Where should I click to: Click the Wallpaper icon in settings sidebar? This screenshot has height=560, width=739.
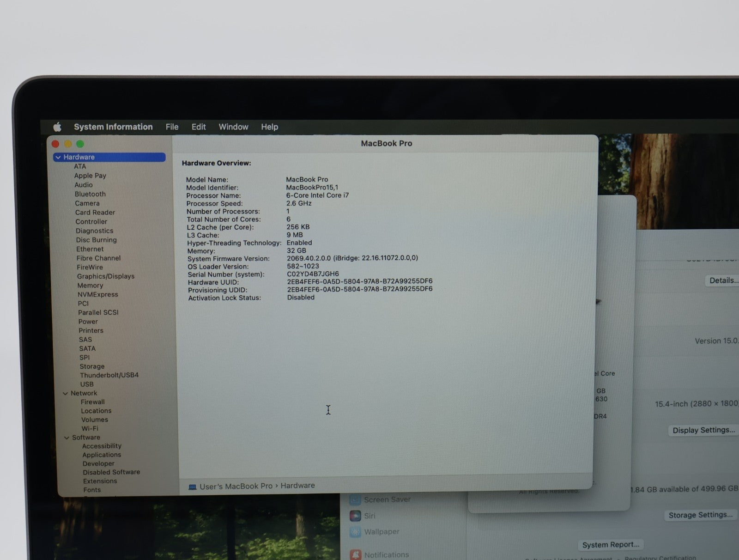tap(355, 532)
